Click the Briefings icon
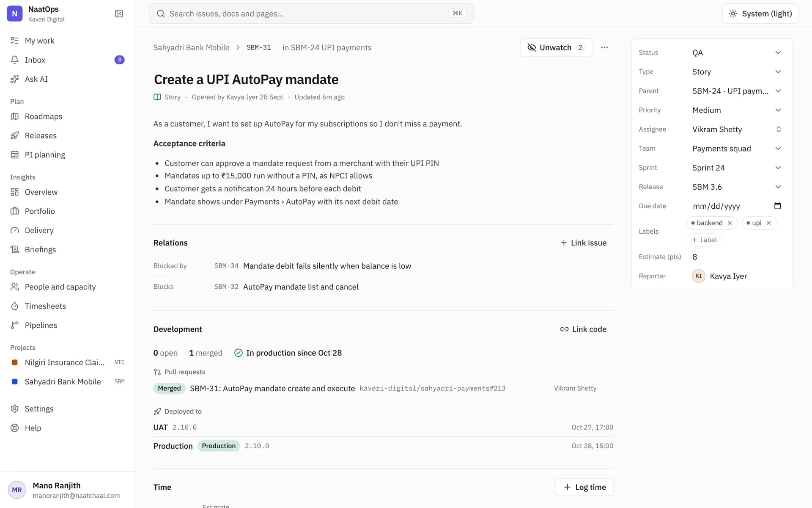The height and width of the screenshot is (508, 812). click(15, 249)
